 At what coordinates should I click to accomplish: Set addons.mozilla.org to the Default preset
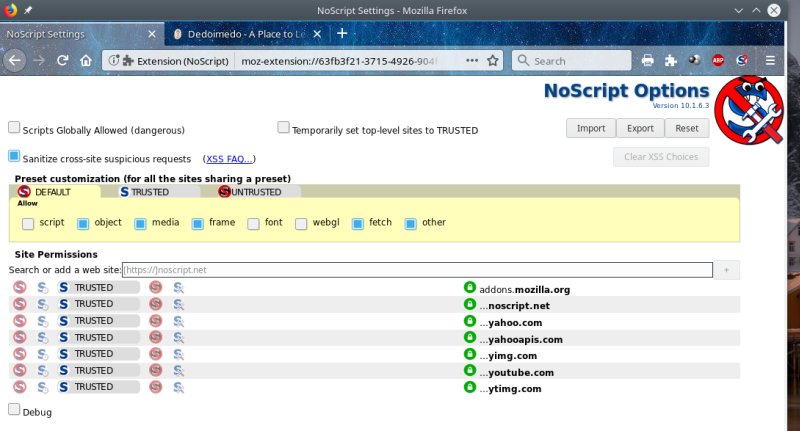(19, 288)
